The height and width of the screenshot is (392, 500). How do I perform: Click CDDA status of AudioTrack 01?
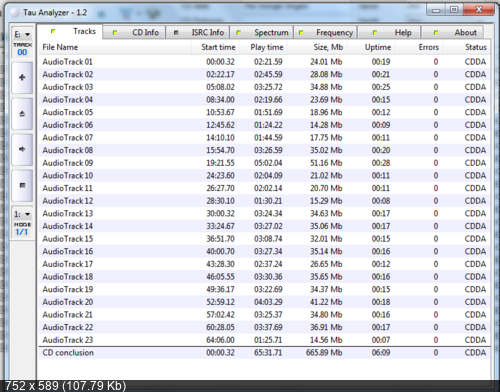coord(475,62)
